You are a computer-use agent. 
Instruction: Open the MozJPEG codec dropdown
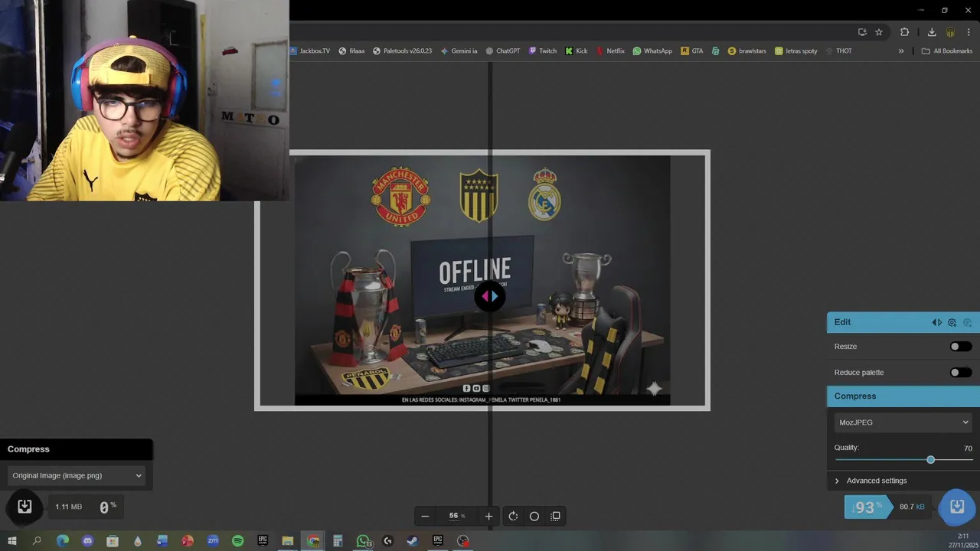pyautogui.click(x=903, y=422)
